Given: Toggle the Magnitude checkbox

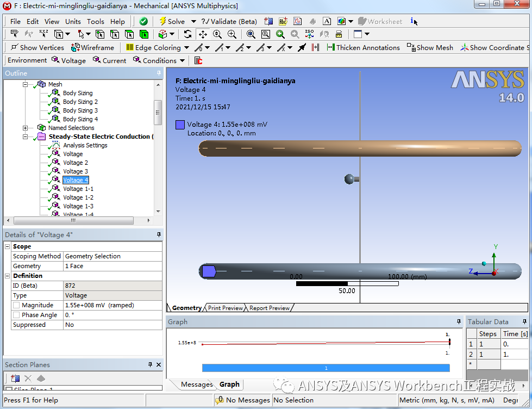Looking at the screenshot, I should [16, 306].
